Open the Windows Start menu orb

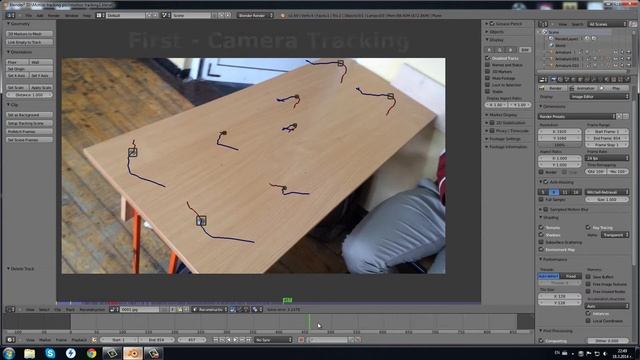[x=9, y=353]
